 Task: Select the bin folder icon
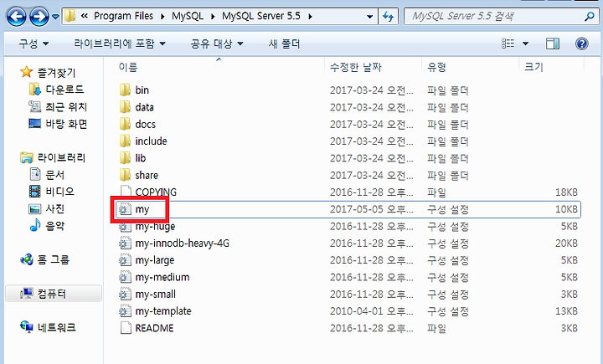tap(125, 90)
